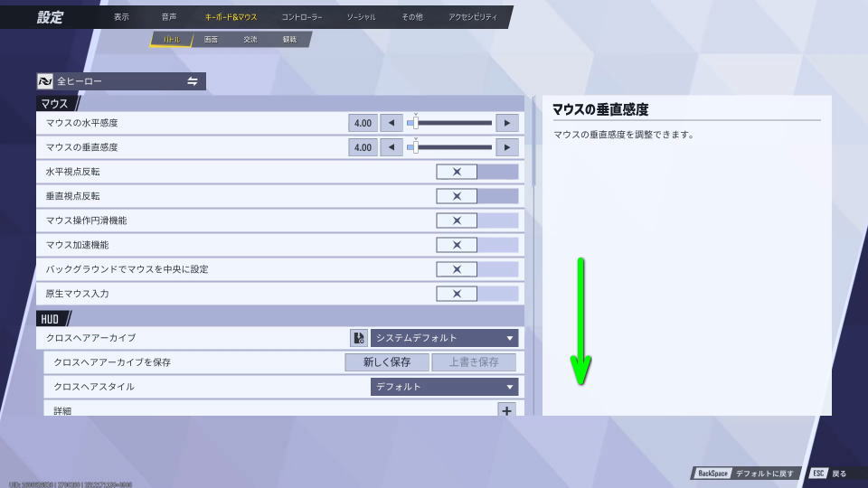Increase マウスの水平感度 with right arrow
Viewport: 868px width, 488px height.
[507, 123]
